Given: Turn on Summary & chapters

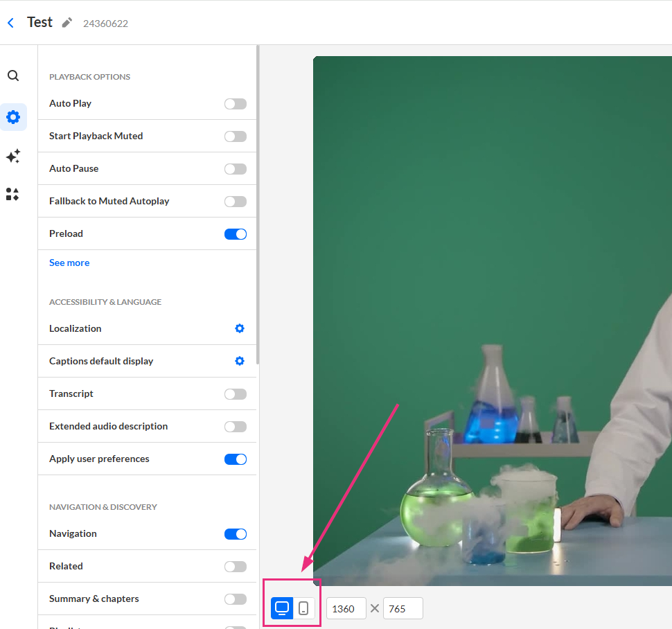Looking at the screenshot, I should click(236, 599).
